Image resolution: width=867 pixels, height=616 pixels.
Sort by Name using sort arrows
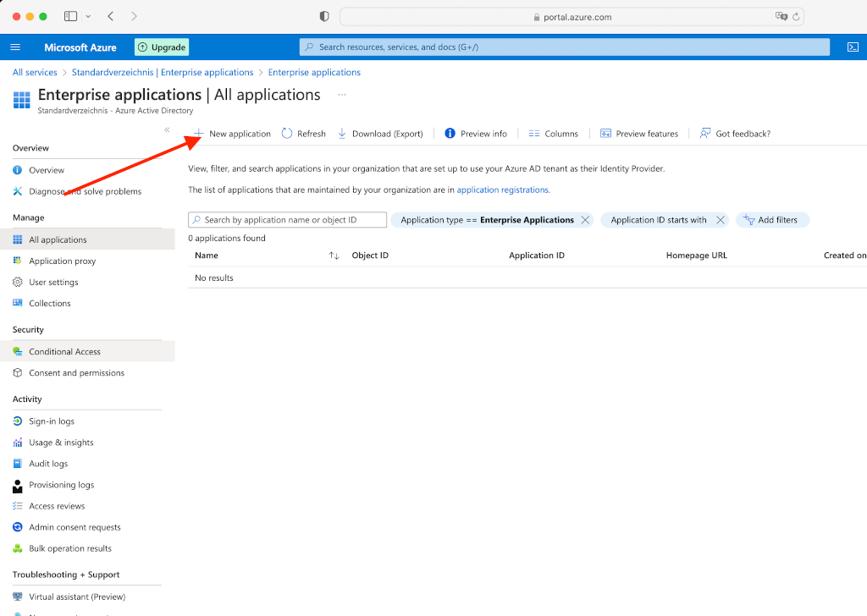pyautogui.click(x=334, y=256)
